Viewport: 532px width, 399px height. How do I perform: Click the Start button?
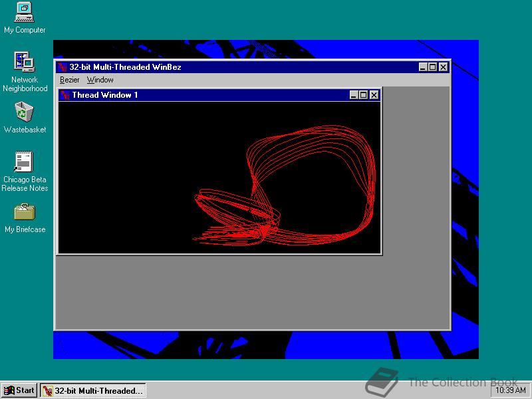point(19,390)
